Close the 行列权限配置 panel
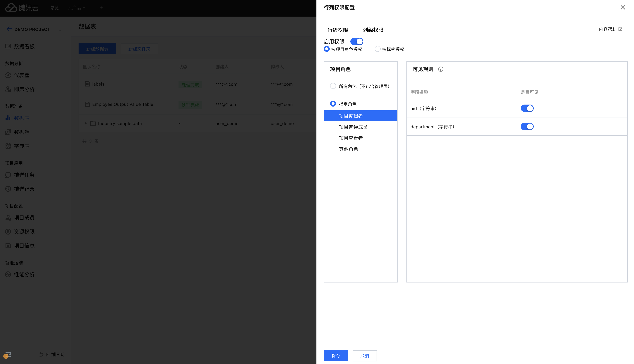Viewport: 634px width, 364px height. pyautogui.click(x=623, y=8)
